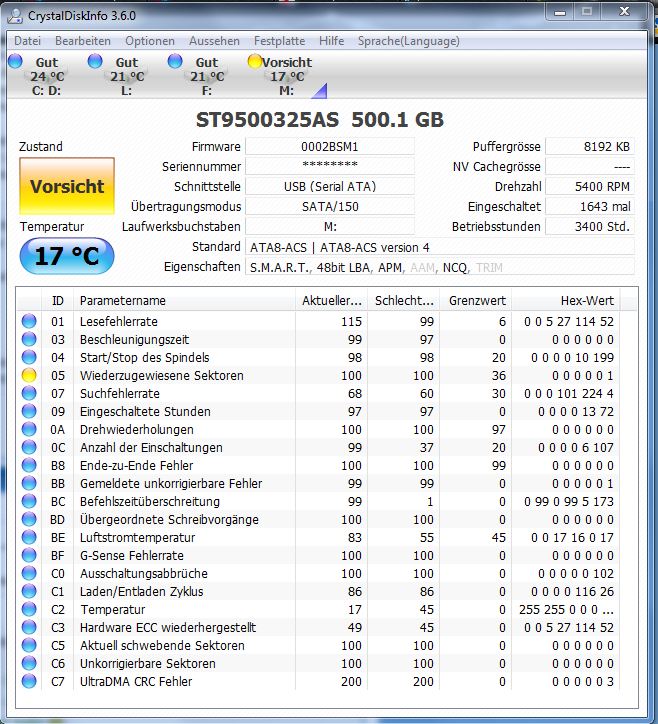This screenshot has height=724, width=658.
Task: Click the Puffergrösse 8192 KB field
Action: tap(590, 147)
